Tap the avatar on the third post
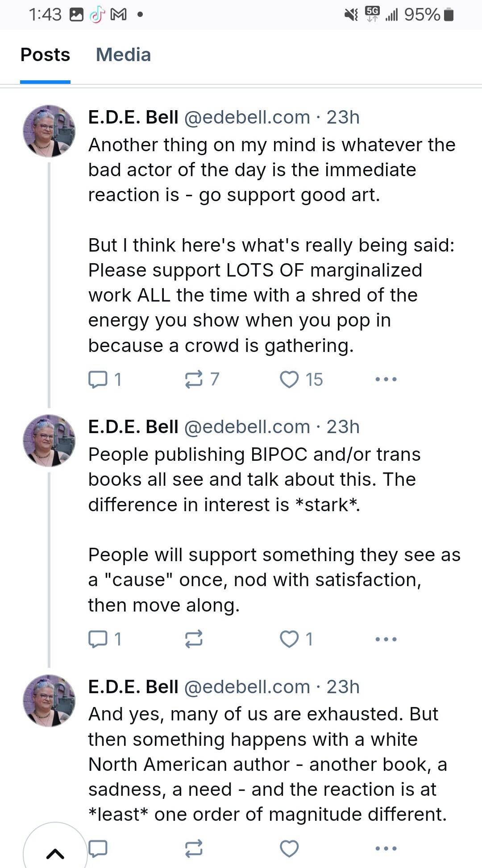Viewport: 482px width, 868px height. coord(49,701)
